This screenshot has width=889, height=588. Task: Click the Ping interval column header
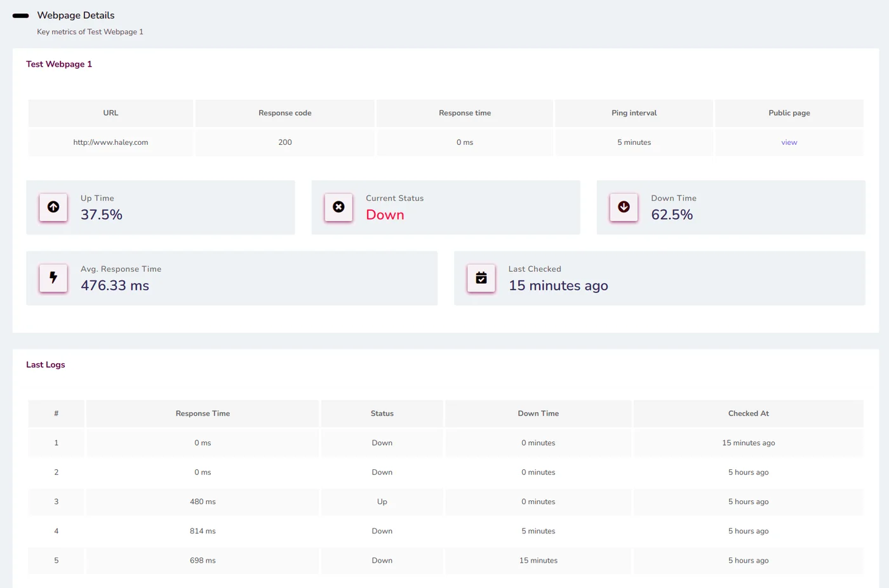(634, 113)
